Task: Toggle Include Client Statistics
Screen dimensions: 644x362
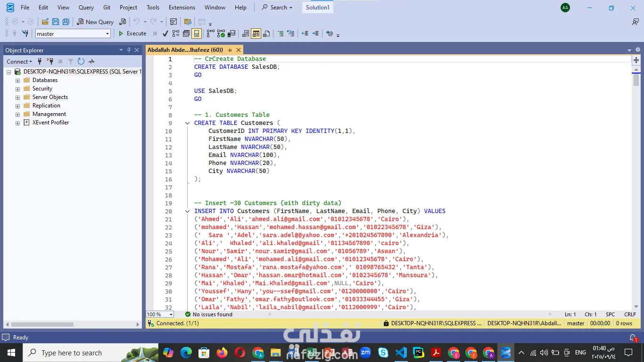Action: coord(231,33)
